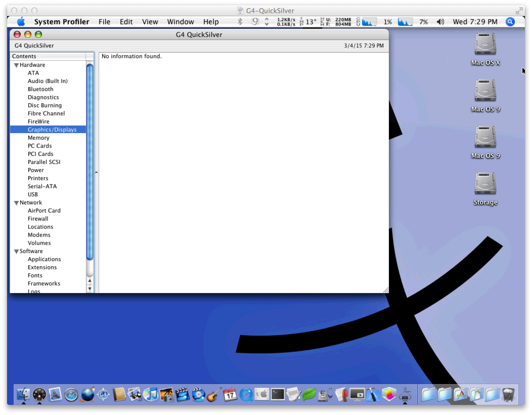This screenshot has height=415, width=532.
Task: Open the volume control in menu bar
Action: pos(440,22)
